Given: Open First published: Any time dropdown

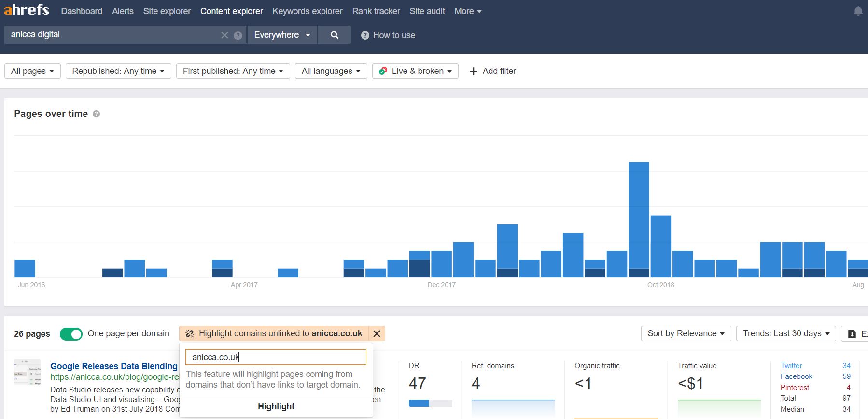Looking at the screenshot, I should tap(233, 71).
